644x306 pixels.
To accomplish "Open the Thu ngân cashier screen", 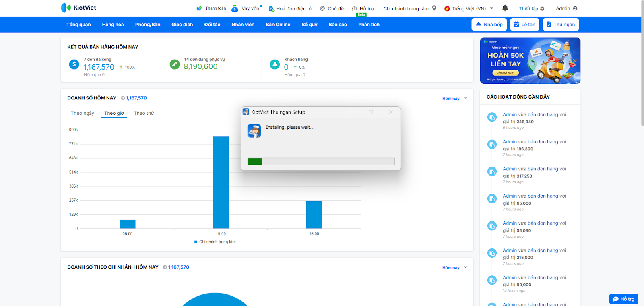I will [x=560, y=25].
